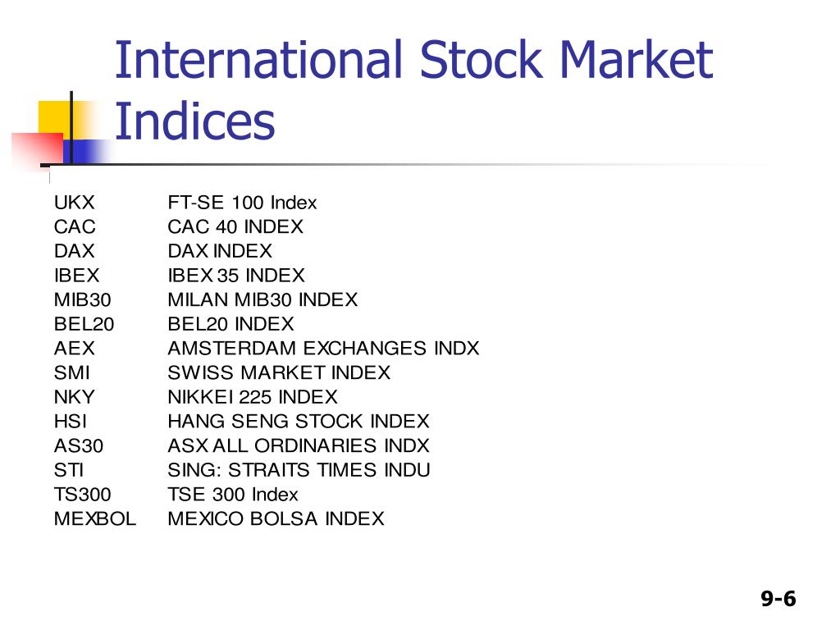Click the STI ticker symbol
This screenshot has width=840, height=630.
coord(69,470)
